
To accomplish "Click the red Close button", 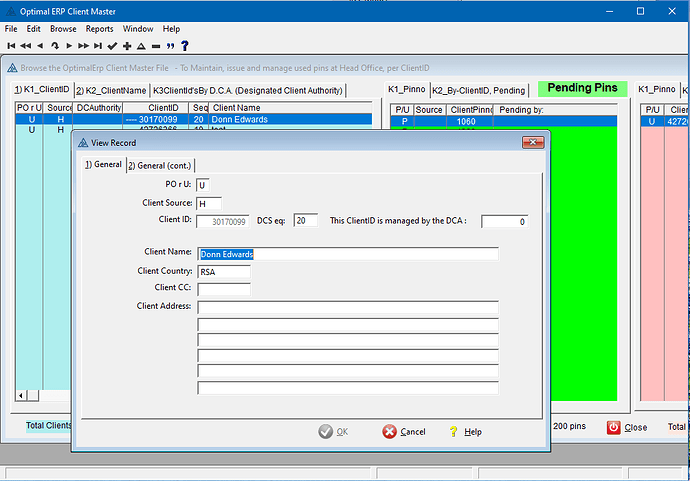I will [x=627, y=427].
